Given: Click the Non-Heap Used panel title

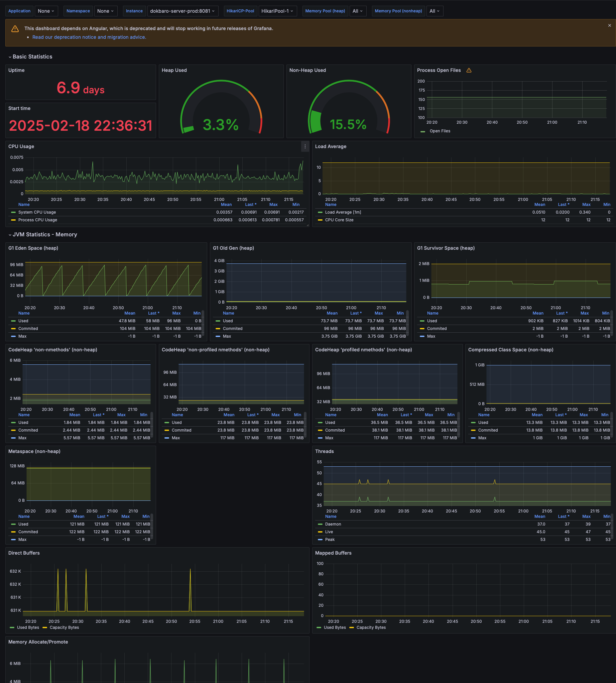Looking at the screenshot, I should pyautogui.click(x=307, y=71).
